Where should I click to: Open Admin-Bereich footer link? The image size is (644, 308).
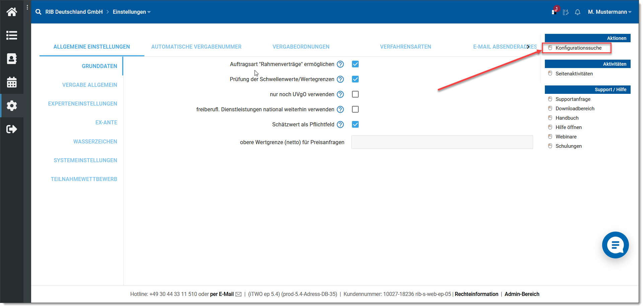tap(522, 294)
